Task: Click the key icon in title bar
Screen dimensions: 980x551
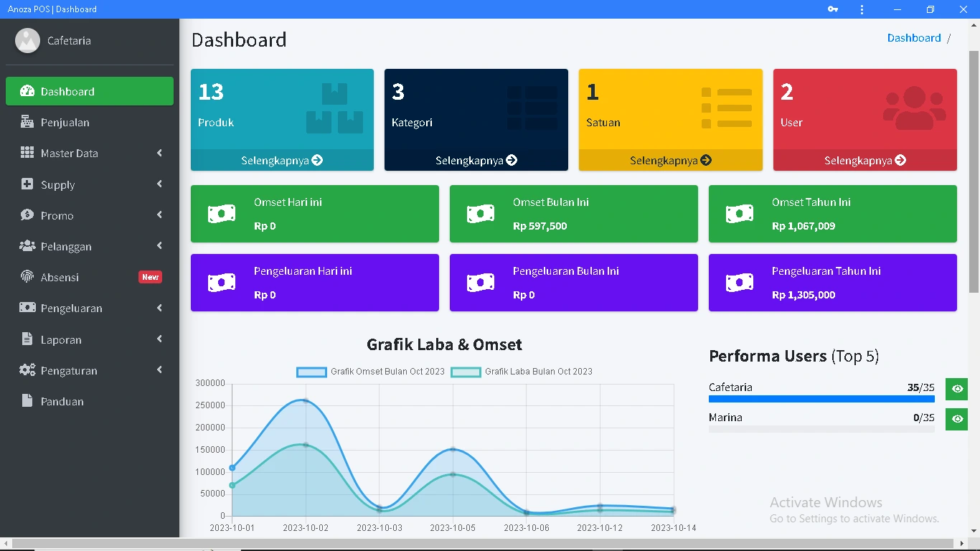Action: [832, 9]
